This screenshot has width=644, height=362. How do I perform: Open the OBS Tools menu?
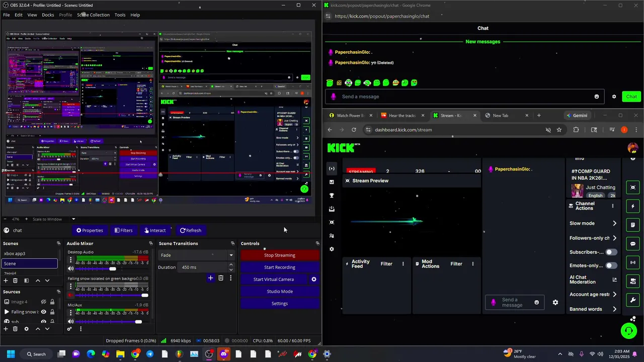120,15
